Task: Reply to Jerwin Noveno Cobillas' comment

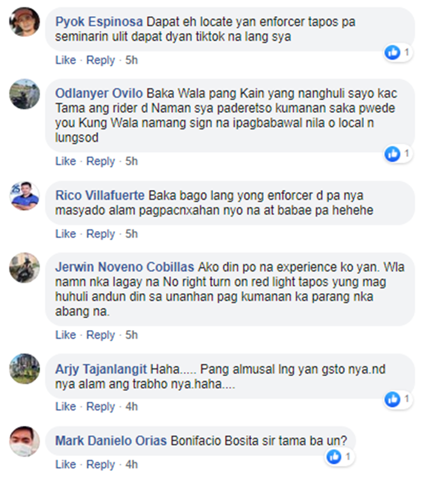Action: click(x=100, y=335)
